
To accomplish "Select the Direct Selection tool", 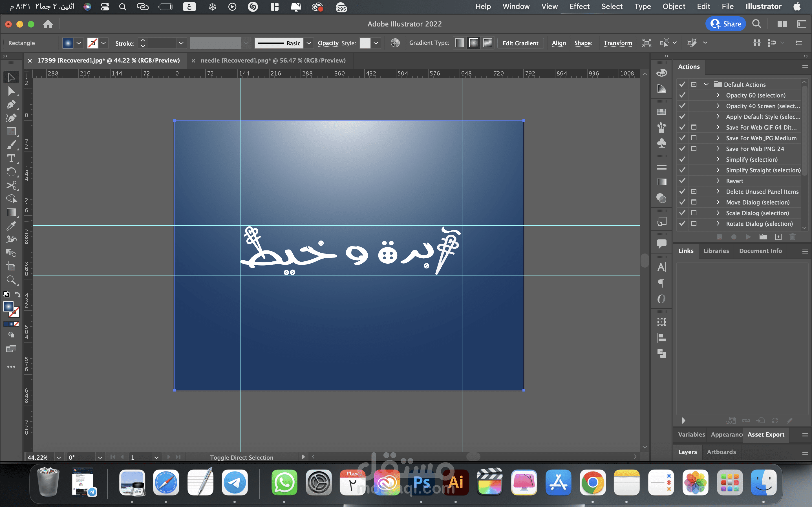I will click(x=11, y=91).
